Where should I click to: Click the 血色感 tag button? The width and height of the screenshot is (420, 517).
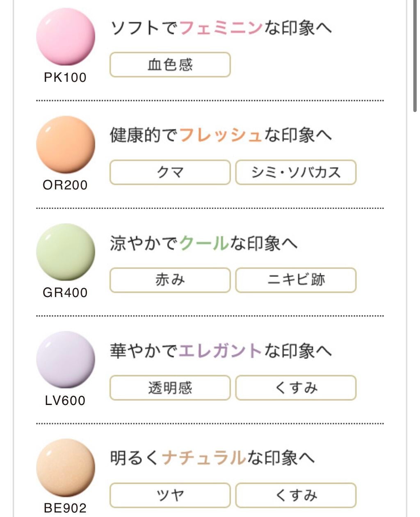point(170,65)
